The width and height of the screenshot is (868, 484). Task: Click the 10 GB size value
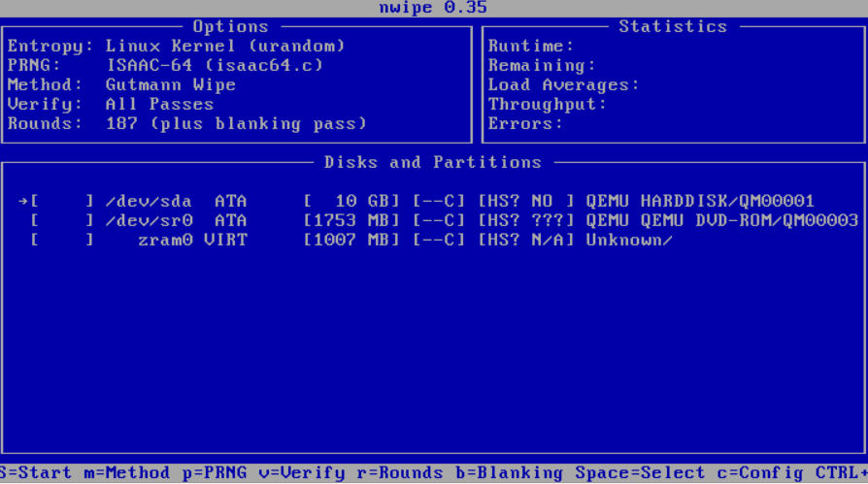(351, 201)
